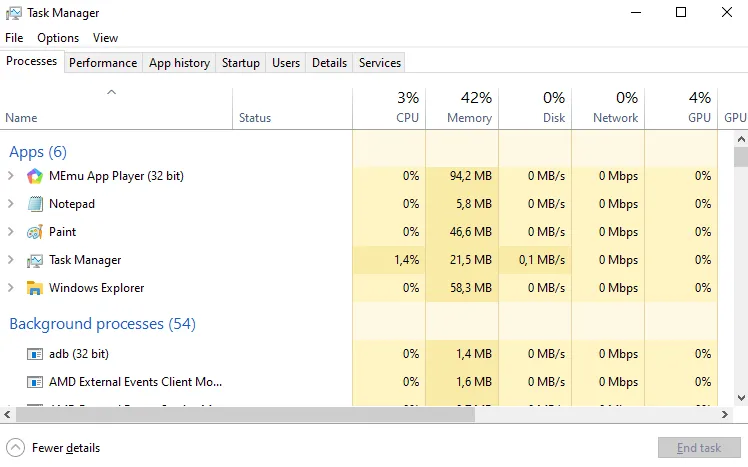The height and width of the screenshot is (467, 748).
Task: Switch to the Details tab
Action: (329, 63)
